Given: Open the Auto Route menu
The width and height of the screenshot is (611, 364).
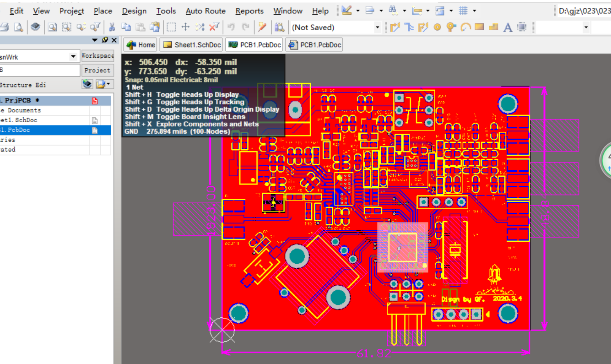Looking at the screenshot, I should click(x=206, y=11).
